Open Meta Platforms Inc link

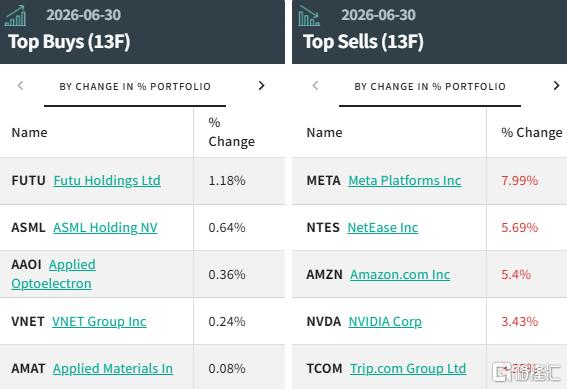click(405, 180)
